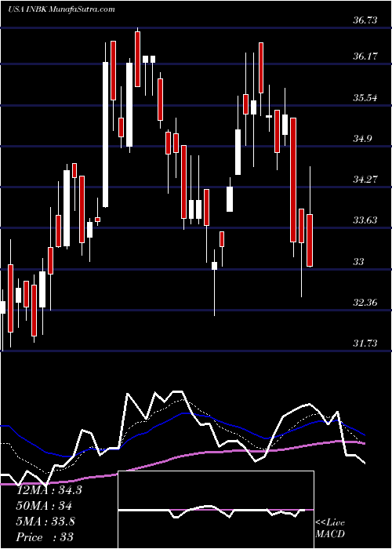Click the 34.27 price axis label
This screenshot has height=549, width=392.
pyautogui.click(x=365, y=180)
